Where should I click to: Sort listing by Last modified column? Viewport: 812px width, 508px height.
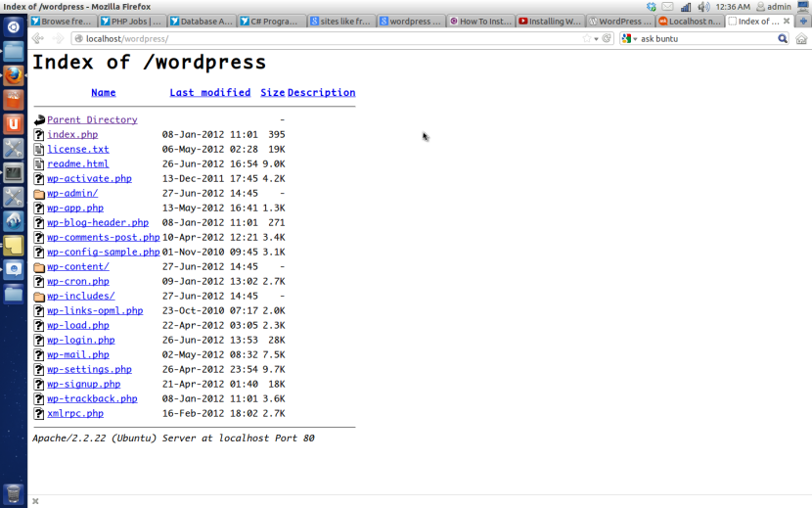pyautogui.click(x=209, y=93)
